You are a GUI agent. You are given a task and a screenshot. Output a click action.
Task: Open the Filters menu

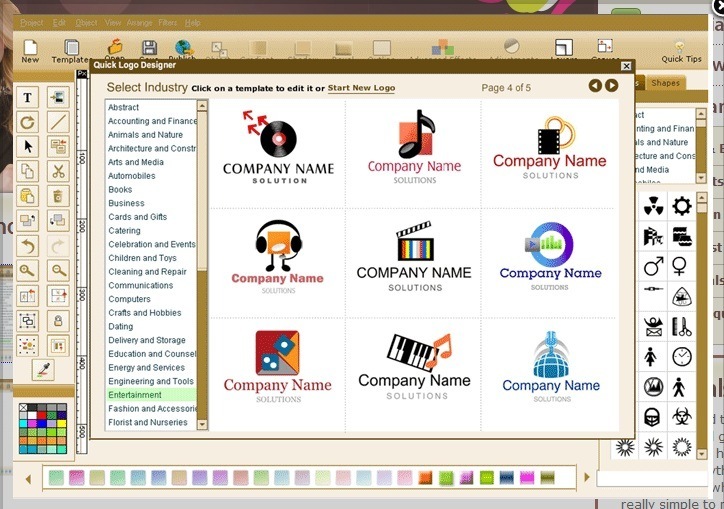(168, 23)
